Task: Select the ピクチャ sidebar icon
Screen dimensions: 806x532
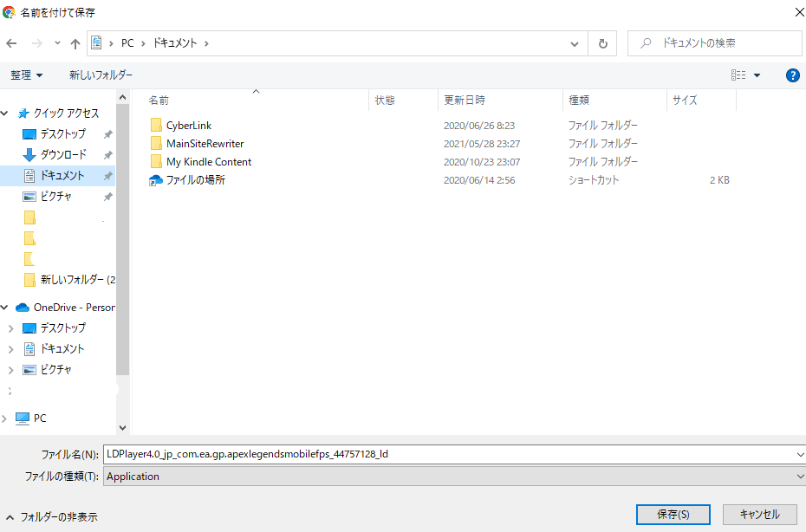Action: point(28,196)
